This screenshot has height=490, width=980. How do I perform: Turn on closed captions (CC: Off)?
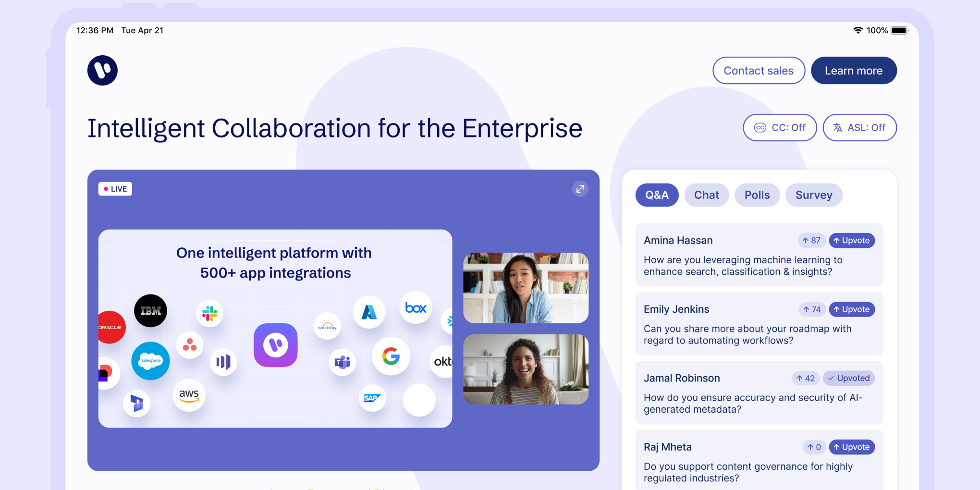tap(779, 128)
